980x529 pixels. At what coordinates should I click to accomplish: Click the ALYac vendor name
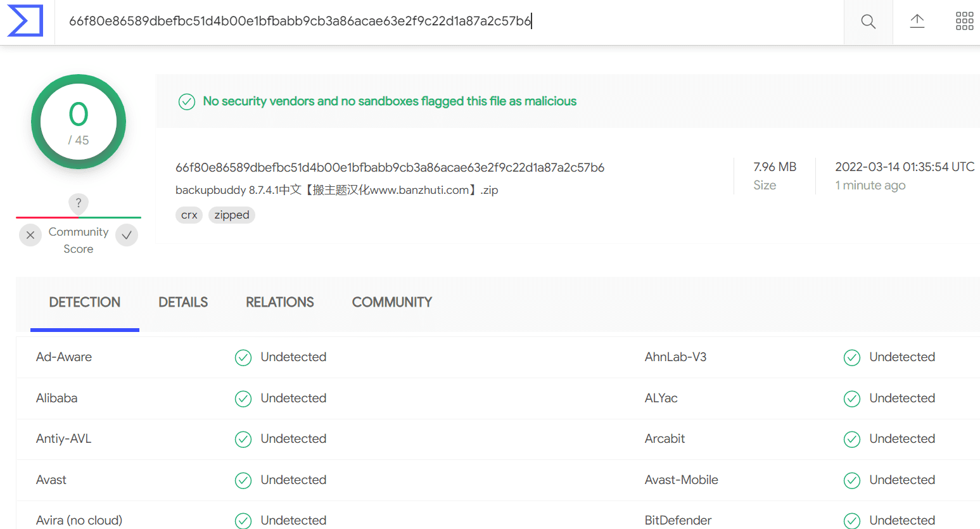click(x=661, y=398)
